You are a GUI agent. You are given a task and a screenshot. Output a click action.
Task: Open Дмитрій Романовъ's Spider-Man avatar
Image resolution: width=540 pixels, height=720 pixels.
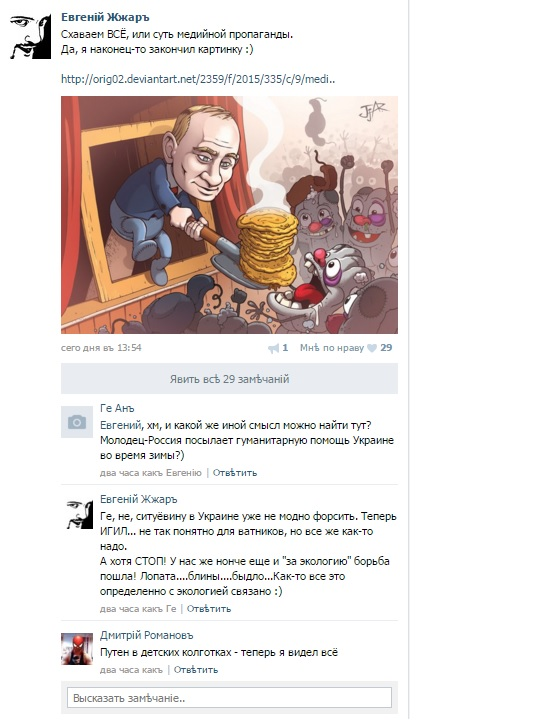77,649
